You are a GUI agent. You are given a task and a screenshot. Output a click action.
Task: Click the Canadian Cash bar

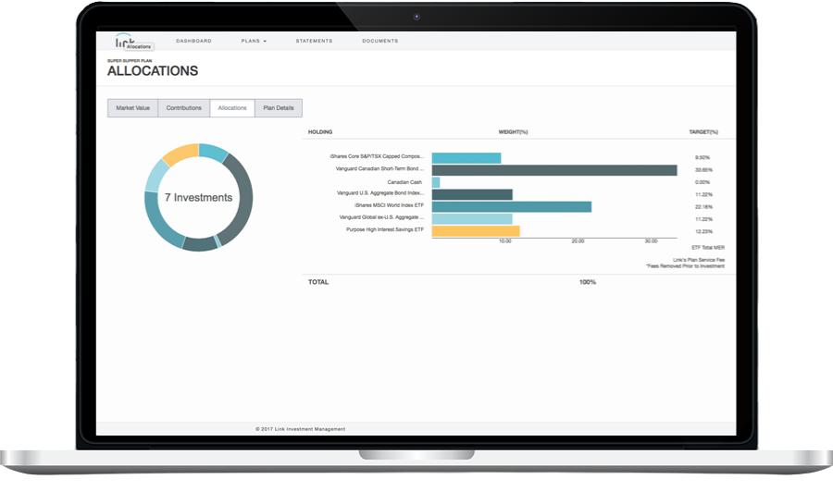tap(436, 182)
